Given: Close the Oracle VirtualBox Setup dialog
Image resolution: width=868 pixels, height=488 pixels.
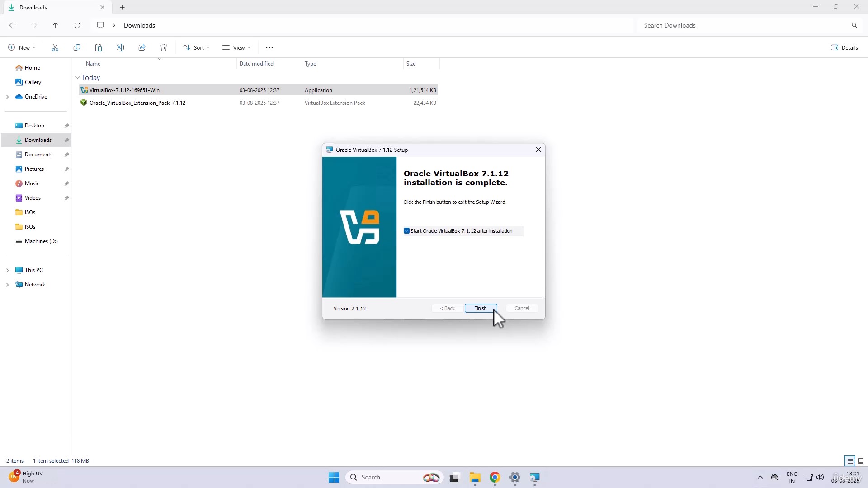Looking at the screenshot, I should tap(538, 150).
